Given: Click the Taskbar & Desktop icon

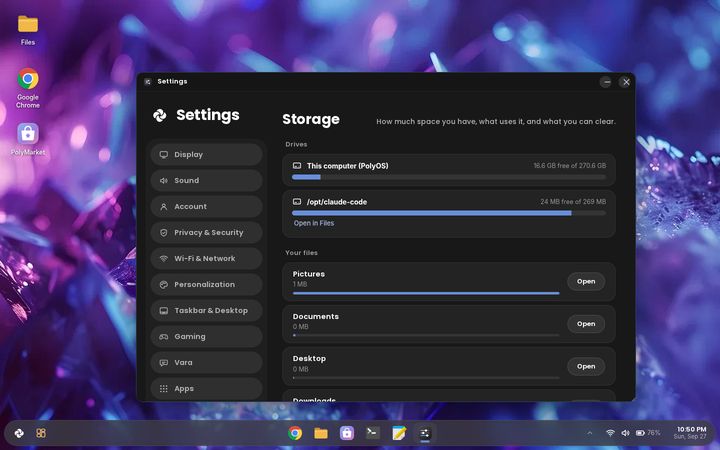Looking at the screenshot, I should pos(163,310).
